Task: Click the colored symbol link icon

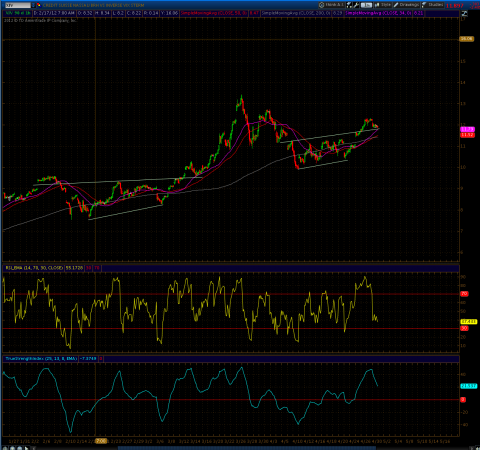Action: (39, 5)
